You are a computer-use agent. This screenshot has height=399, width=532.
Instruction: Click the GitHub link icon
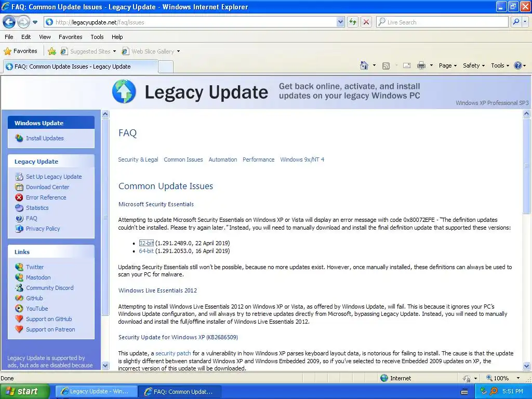click(x=19, y=298)
